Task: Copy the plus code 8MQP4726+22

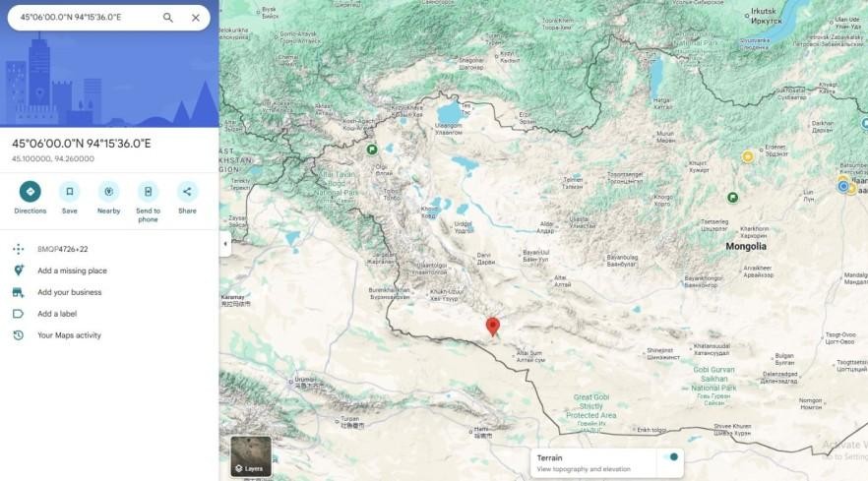Action: pos(62,249)
